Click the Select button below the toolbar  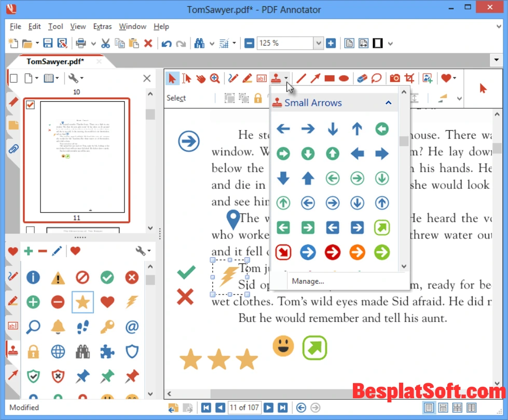[176, 98]
